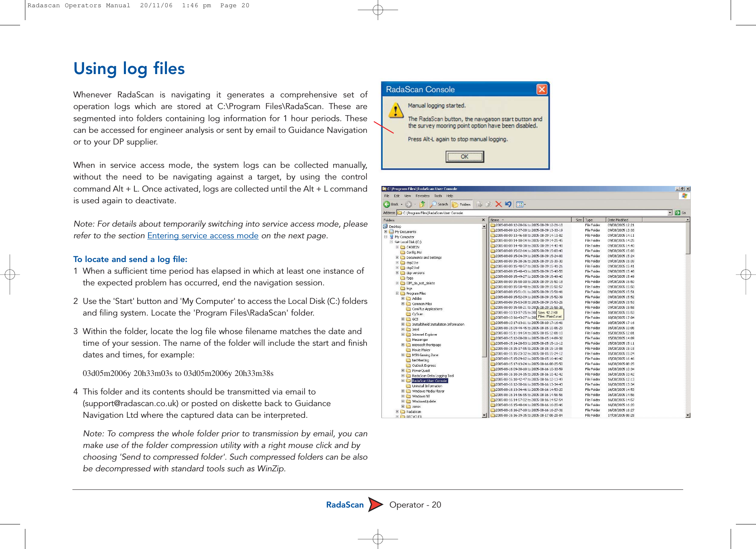The height and width of the screenshot is (549, 756).
Task: Open the Views dropdown button
Action: pos(521,204)
